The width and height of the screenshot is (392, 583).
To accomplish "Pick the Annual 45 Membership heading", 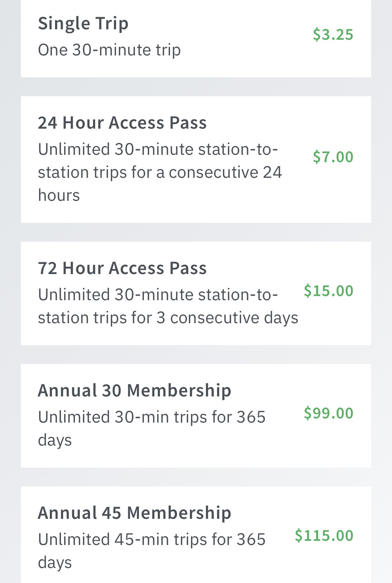I will click(134, 513).
